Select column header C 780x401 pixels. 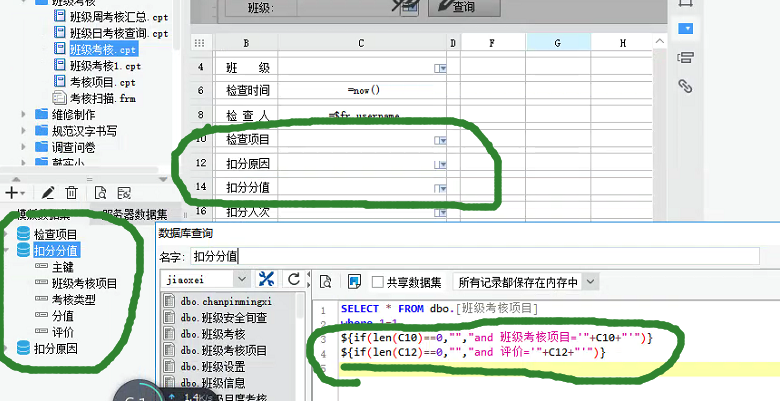(x=362, y=43)
